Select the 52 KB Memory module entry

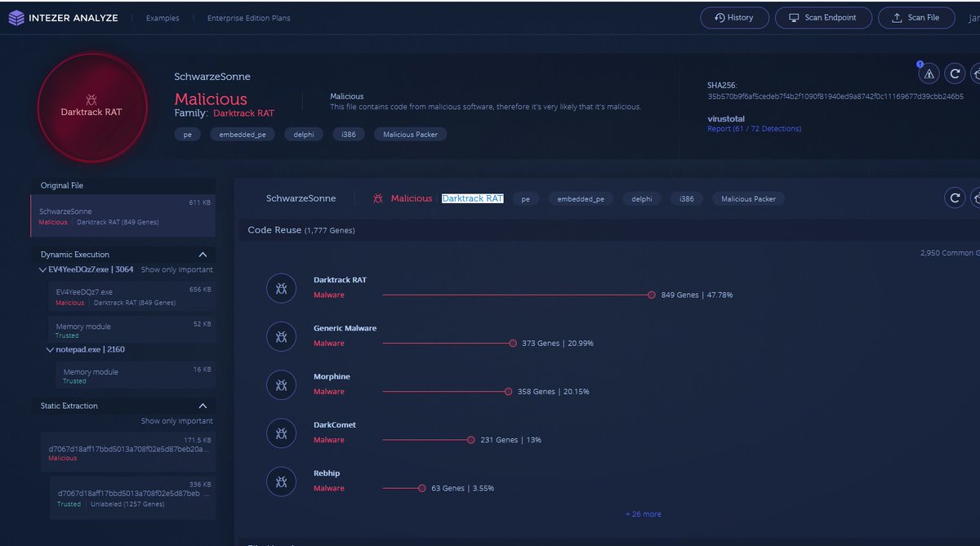point(132,329)
